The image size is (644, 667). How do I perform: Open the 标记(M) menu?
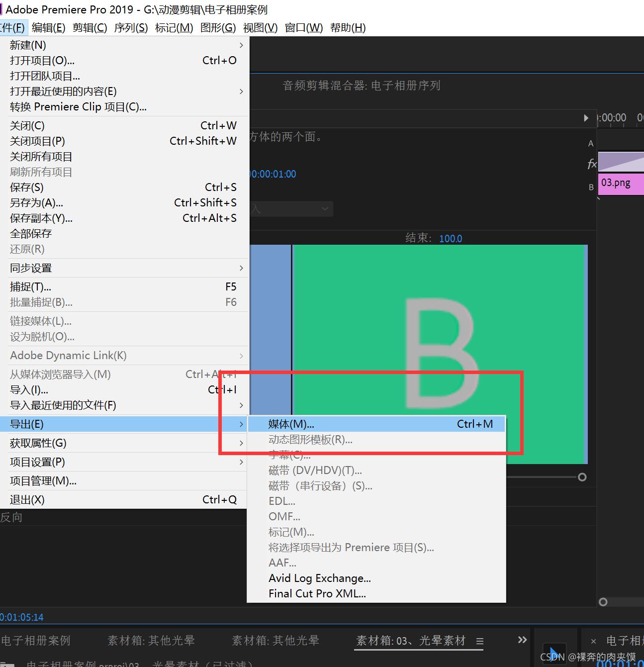click(x=174, y=28)
